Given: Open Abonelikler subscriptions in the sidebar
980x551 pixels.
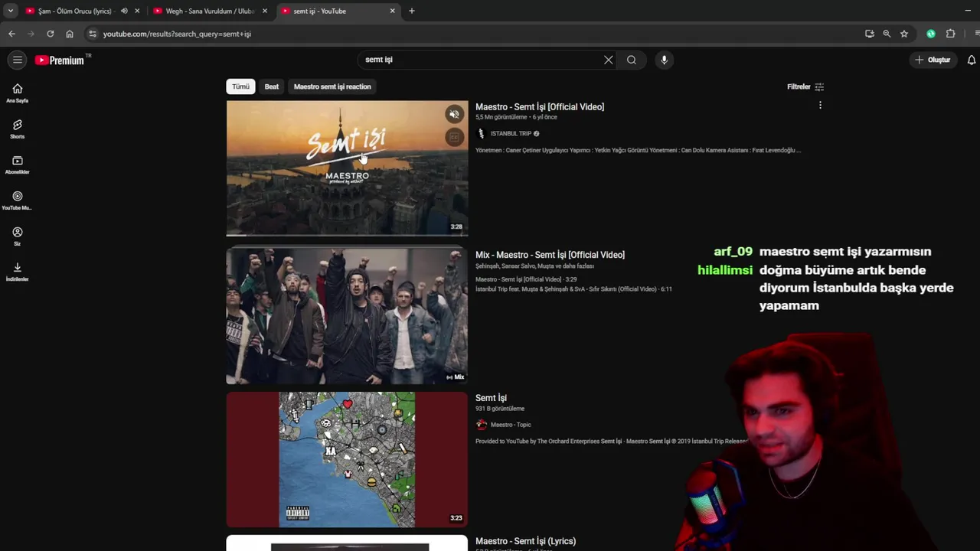Looking at the screenshot, I should pyautogui.click(x=17, y=165).
